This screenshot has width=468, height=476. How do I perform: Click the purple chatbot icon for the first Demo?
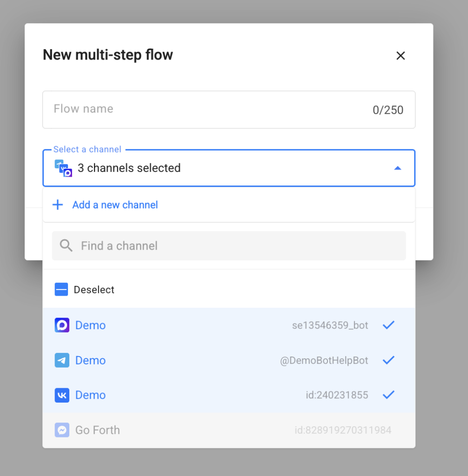point(62,325)
